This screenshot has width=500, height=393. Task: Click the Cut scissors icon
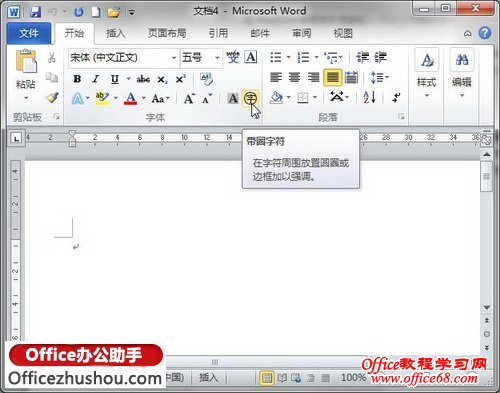[52, 58]
